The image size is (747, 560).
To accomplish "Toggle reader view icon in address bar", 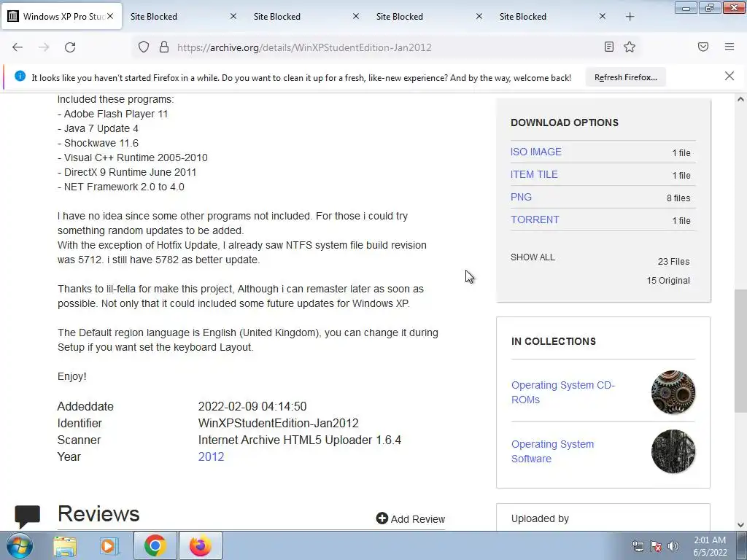I will (609, 47).
